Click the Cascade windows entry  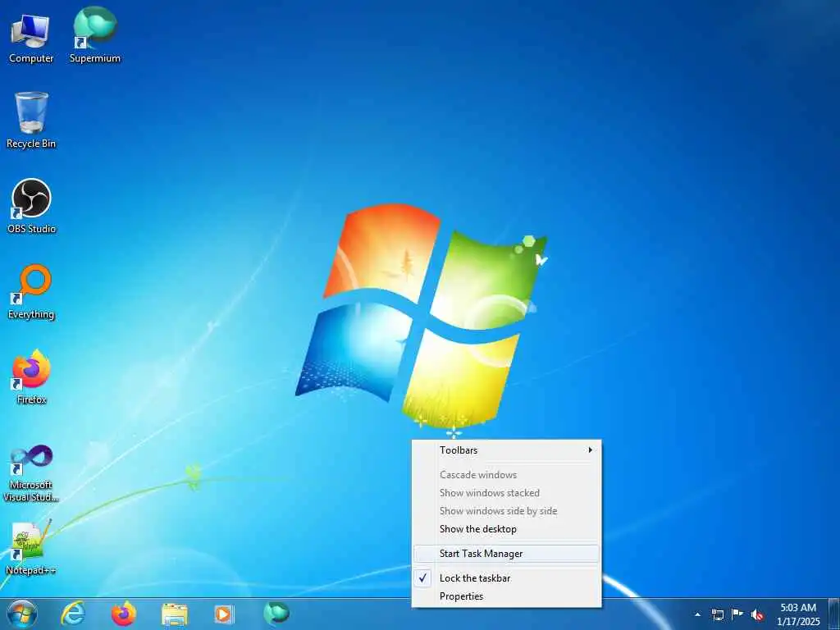click(x=506, y=475)
